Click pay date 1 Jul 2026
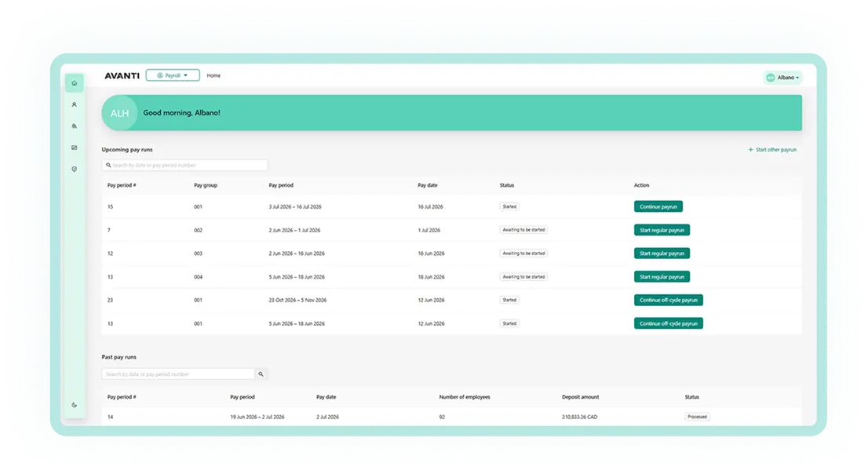868x474 pixels. click(429, 231)
